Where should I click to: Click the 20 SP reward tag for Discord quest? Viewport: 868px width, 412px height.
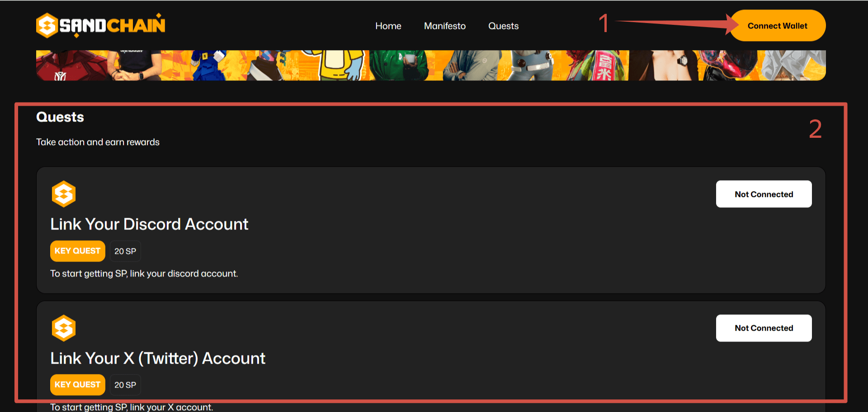point(125,251)
